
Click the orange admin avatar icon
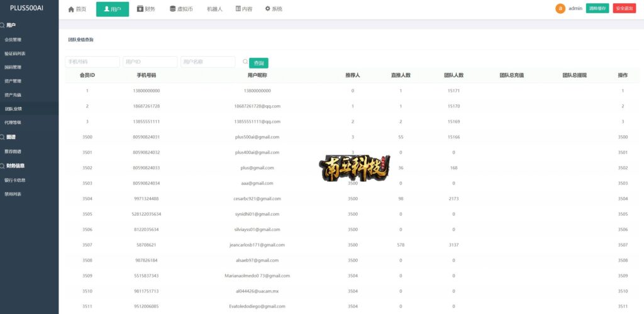coord(560,9)
